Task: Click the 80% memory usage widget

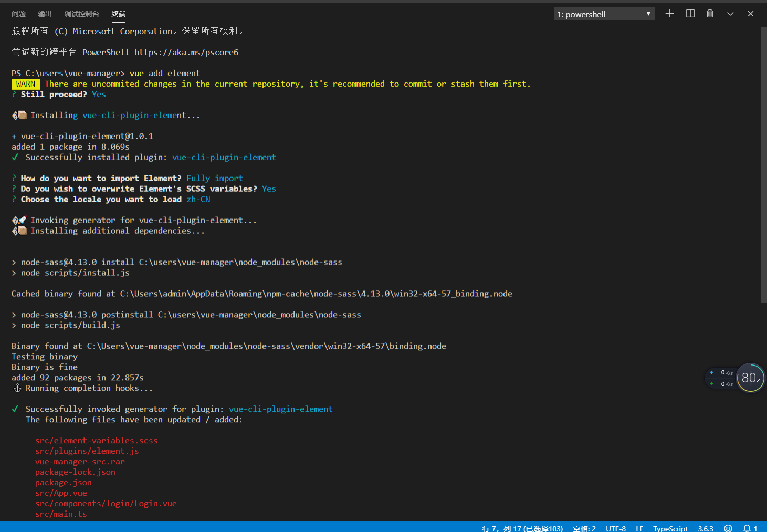Action: tap(751, 378)
